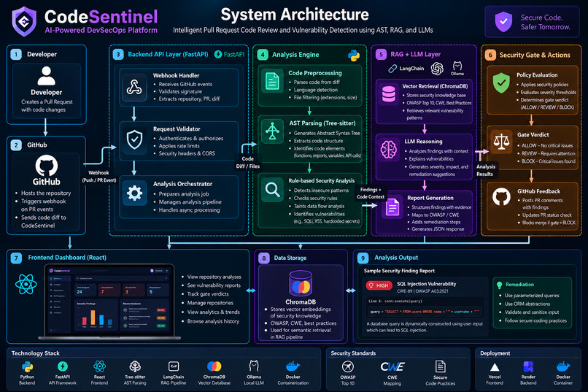588x392 pixels.
Task: Click the OWASP icon in Security Standards
Action: [x=348, y=366]
